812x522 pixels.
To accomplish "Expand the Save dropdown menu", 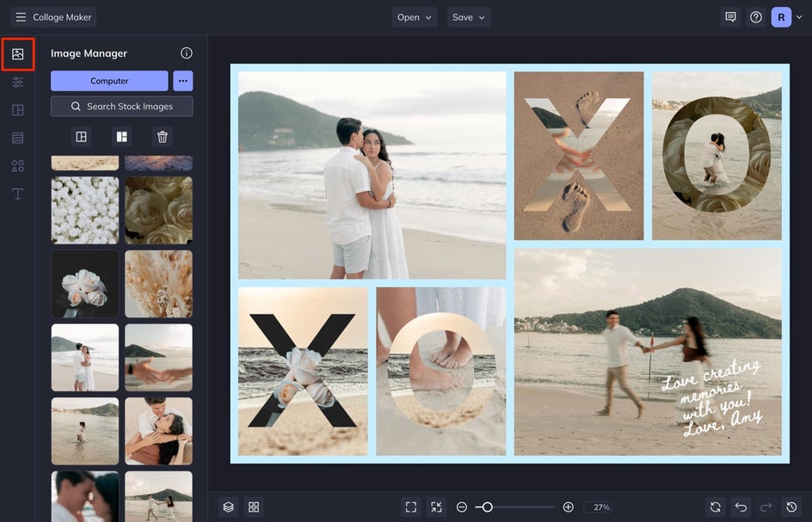I will pos(469,17).
